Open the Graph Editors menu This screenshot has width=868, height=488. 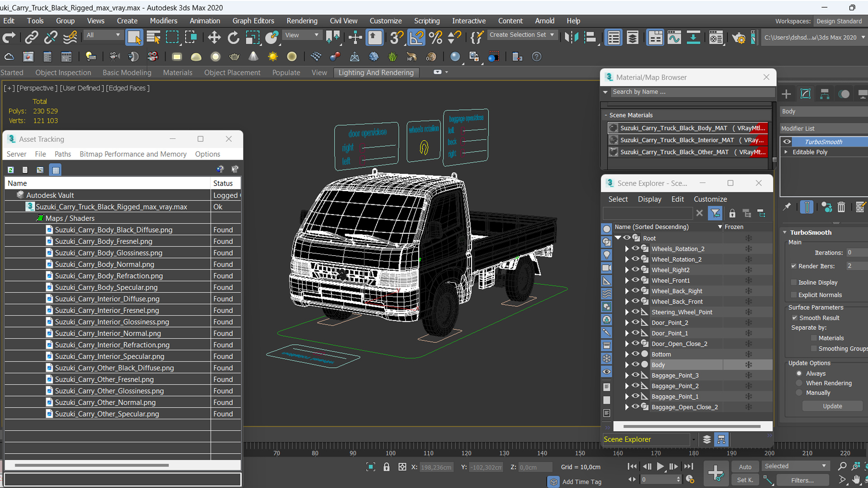[253, 21]
